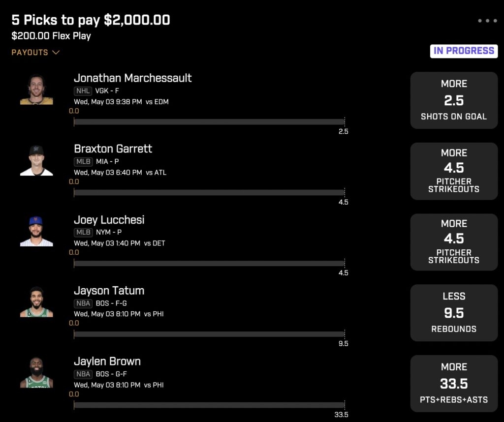Click the NHL league tag
504x422 pixels.
click(x=83, y=91)
